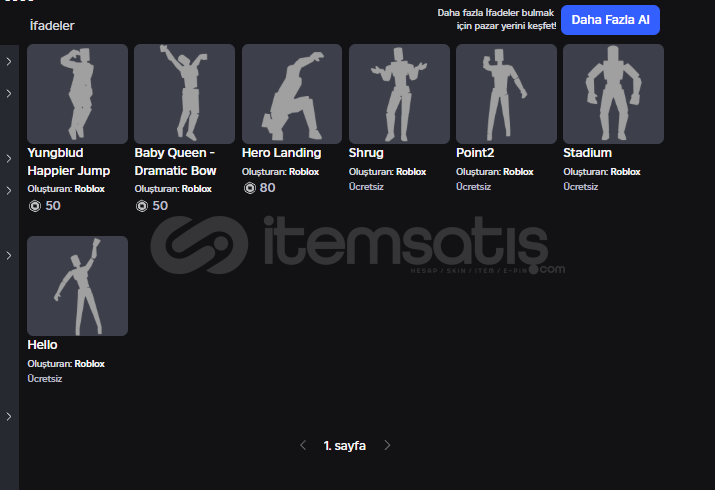Click the Hero Landing emote pose image

pyautogui.click(x=291, y=94)
